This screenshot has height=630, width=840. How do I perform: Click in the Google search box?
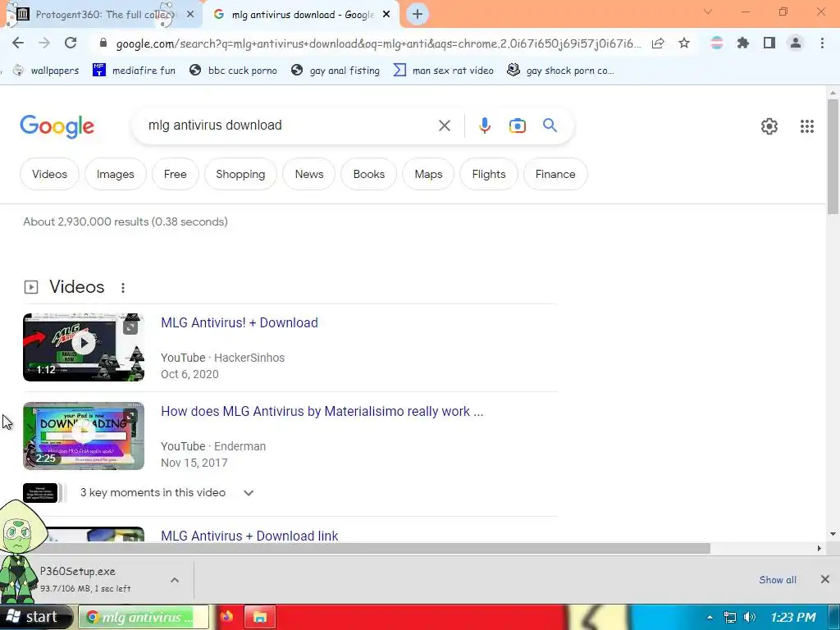290,126
